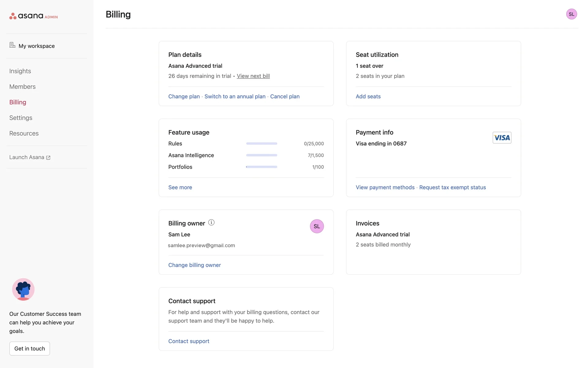
Task: Click '1 seat over' text
Action: [370, 66]
